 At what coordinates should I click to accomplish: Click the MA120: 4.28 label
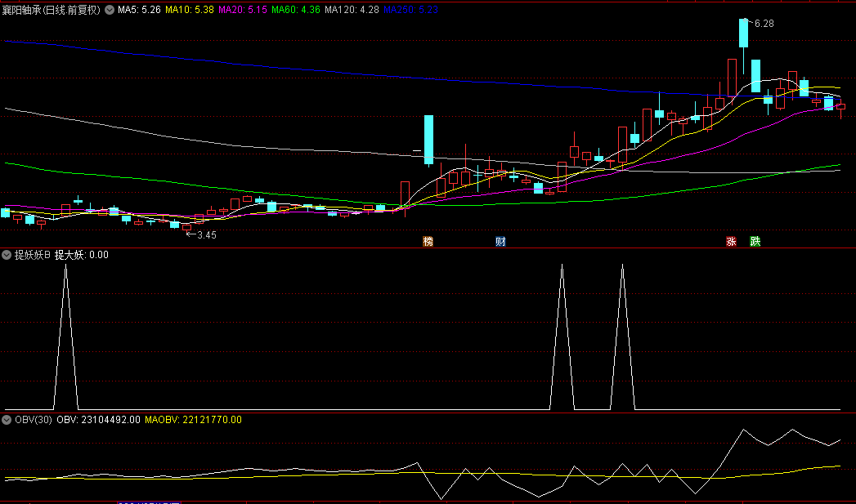tap(352, 9)
